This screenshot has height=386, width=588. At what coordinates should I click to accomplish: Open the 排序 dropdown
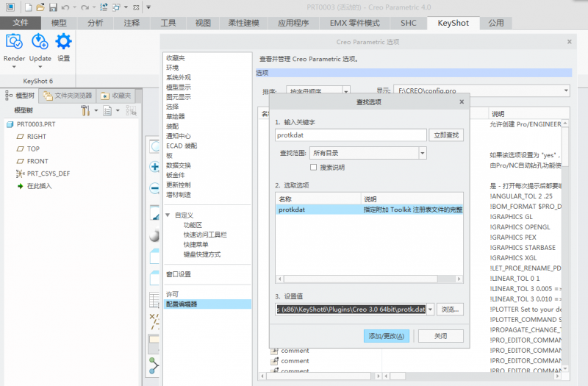346,90
